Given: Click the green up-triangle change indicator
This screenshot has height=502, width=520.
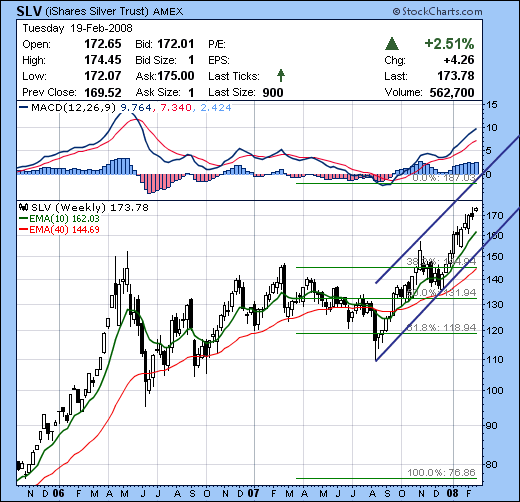Looking at the screenshot, I should pyautogui.click(x=392, y=44).
